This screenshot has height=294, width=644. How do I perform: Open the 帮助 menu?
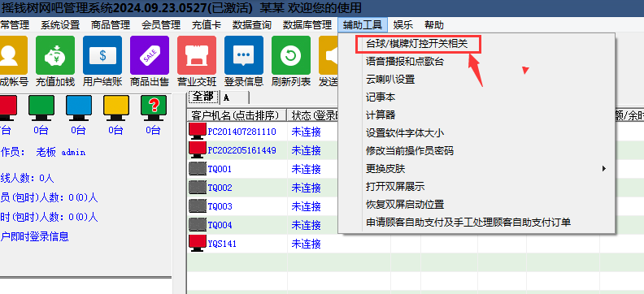[434, 25]
